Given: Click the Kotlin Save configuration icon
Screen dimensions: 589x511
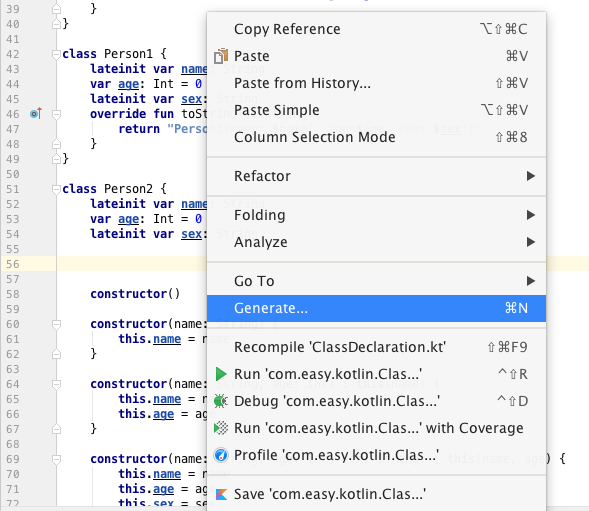Looking at the screenshot, I should click(221, 494).
